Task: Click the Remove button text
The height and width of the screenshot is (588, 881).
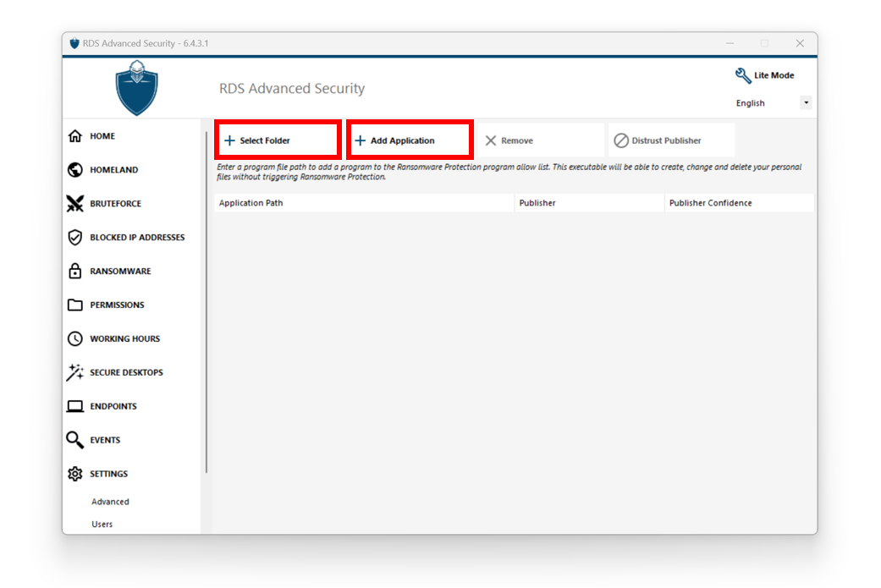Action: tap(517, 140)
